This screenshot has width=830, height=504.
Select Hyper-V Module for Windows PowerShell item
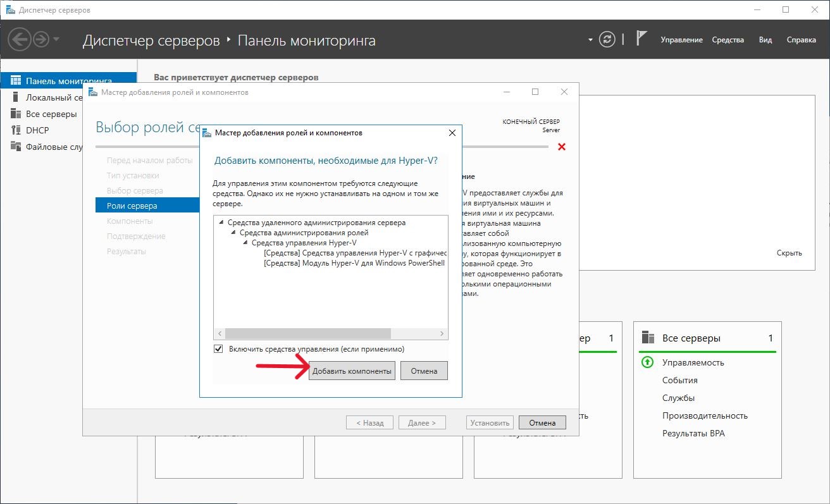pyautogui.click(x=354, y=263)
